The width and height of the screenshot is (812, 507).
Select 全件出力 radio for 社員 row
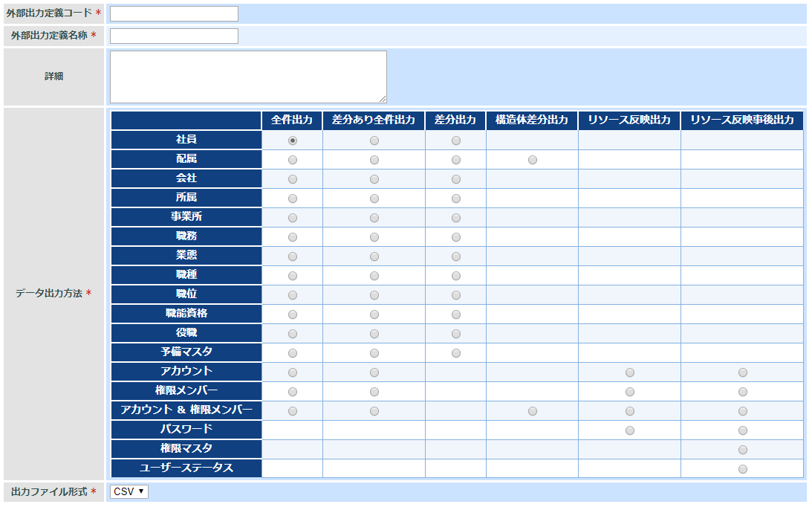click(293, 141)
